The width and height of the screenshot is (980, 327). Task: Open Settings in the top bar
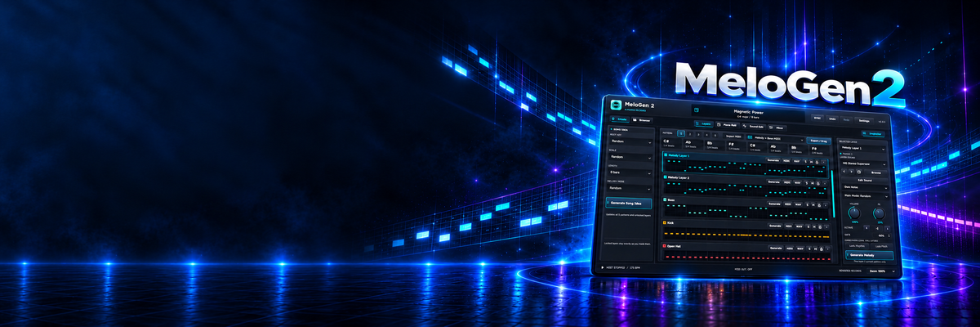(864, 121)
